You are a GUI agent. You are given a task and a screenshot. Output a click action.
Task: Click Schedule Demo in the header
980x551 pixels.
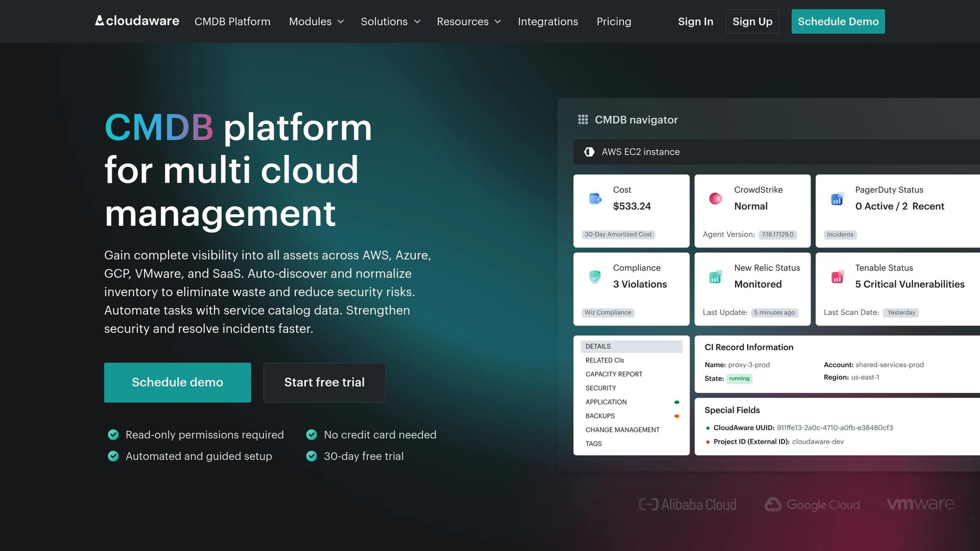click(x=838, y=22)
